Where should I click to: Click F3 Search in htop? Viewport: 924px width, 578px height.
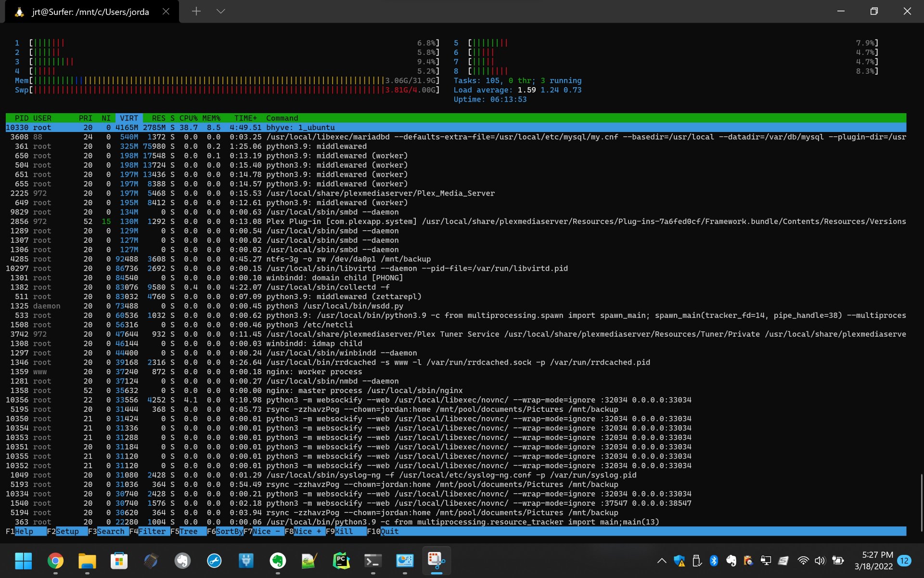(109, 531)
